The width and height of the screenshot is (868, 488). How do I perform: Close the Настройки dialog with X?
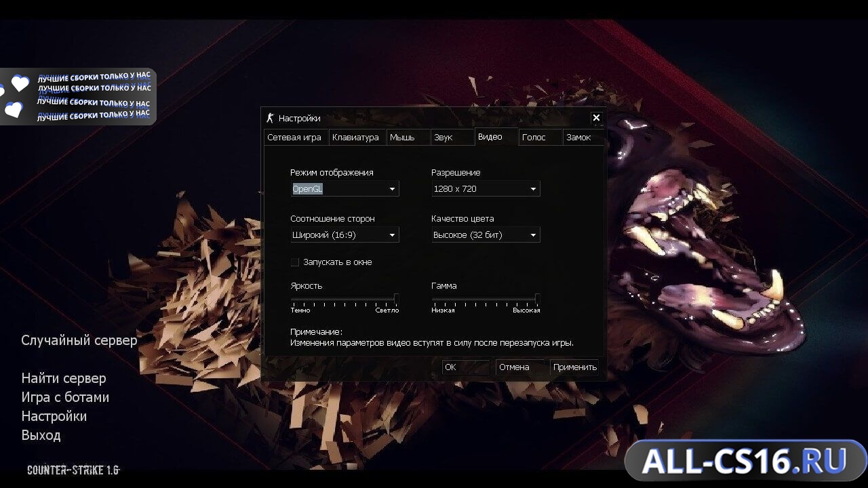(x=596, y=118)
